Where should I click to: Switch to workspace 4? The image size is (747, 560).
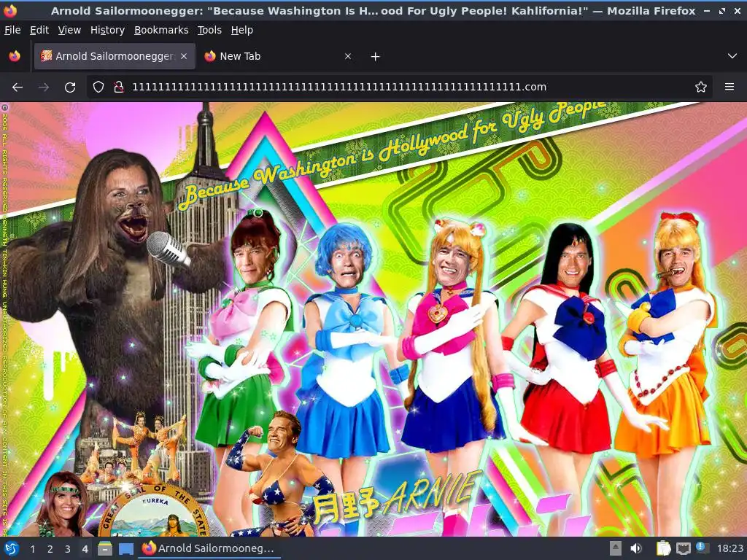(x=85, y=549)
